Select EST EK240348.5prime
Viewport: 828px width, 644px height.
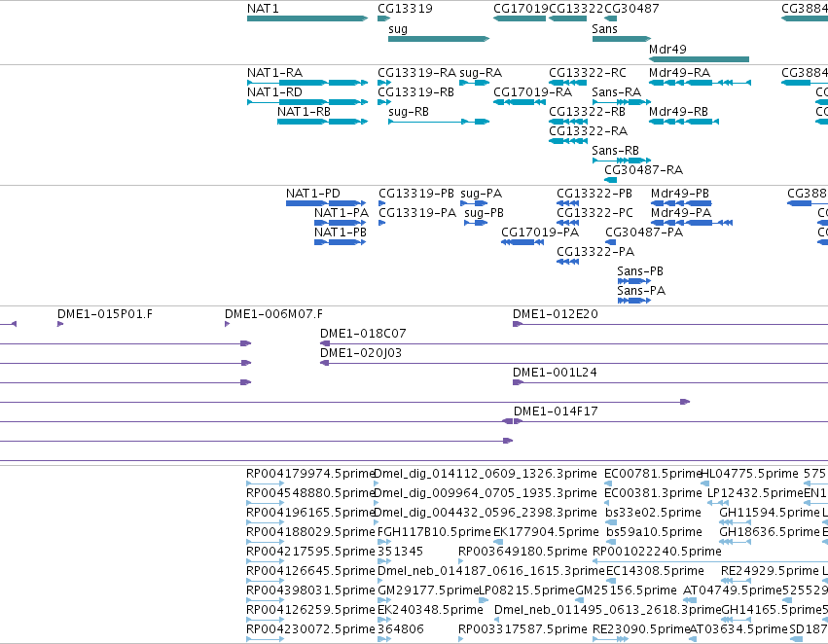click(384, 619)
